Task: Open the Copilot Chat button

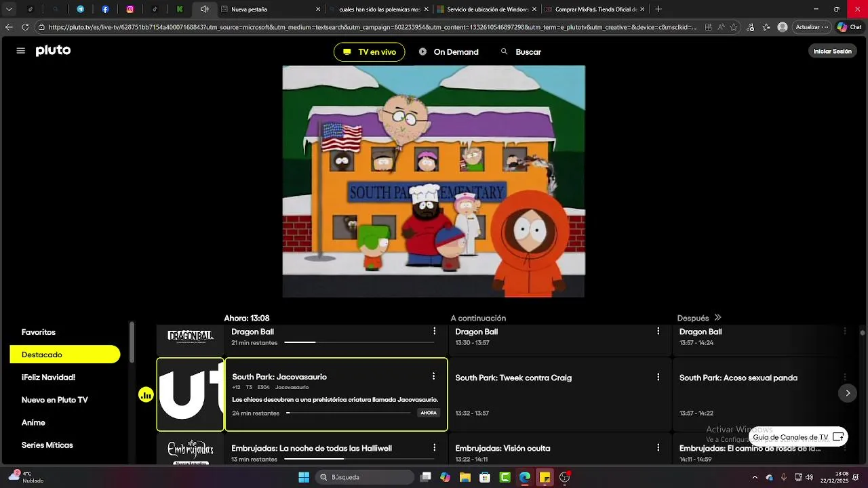Action: click(x=850, y=27)
